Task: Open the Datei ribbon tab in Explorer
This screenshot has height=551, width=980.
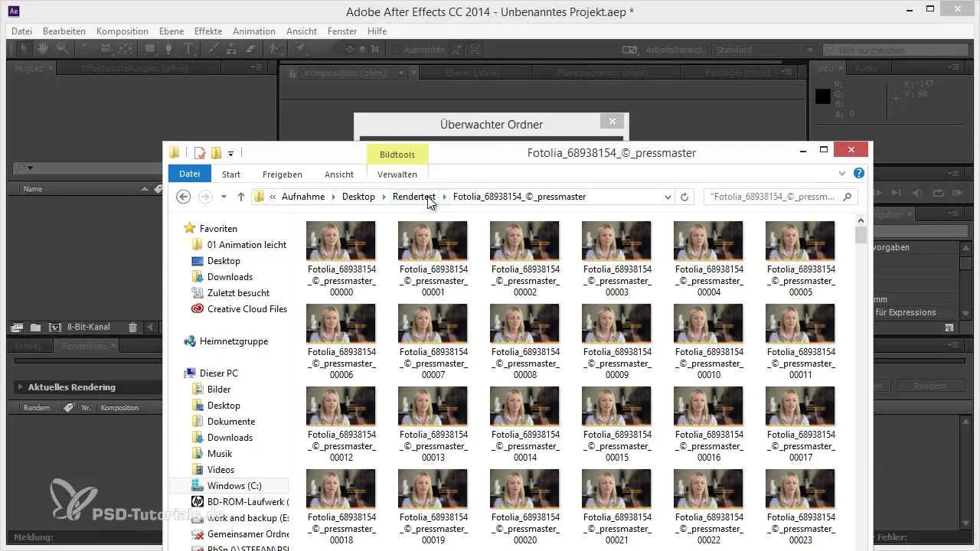Action: [x=189, y=174]
